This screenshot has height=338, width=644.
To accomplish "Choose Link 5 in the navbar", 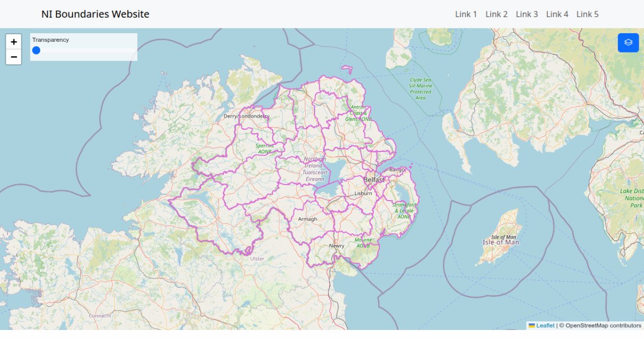I will coord(587,14).
